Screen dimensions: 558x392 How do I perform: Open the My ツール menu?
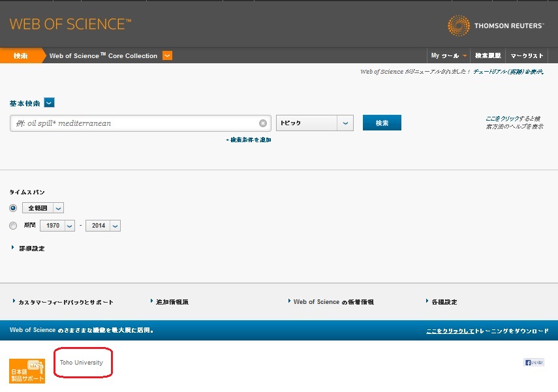tap(448, 55)
